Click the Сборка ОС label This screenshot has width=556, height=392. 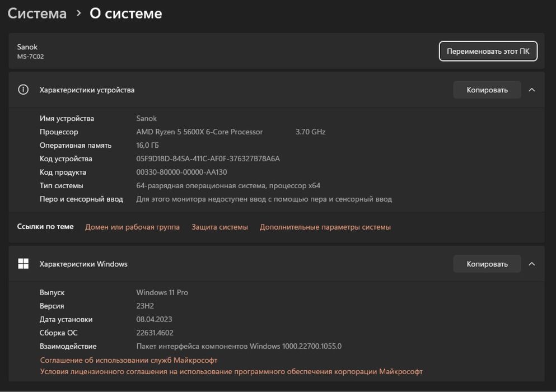click(x=58, y=333)
